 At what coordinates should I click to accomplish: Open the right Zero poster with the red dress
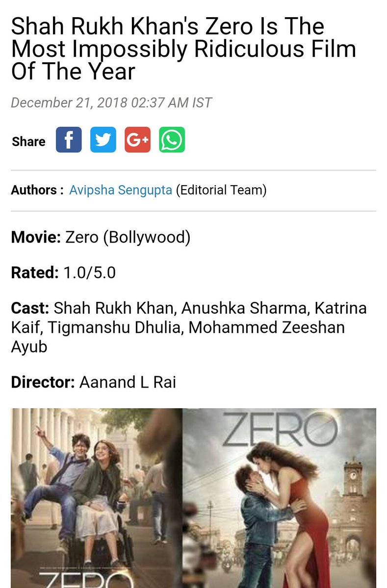tap(279, 498)
